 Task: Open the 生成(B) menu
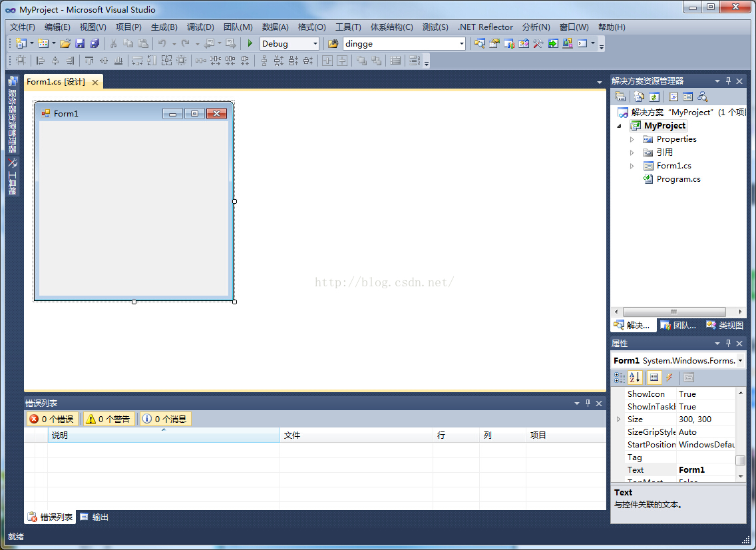164,27
